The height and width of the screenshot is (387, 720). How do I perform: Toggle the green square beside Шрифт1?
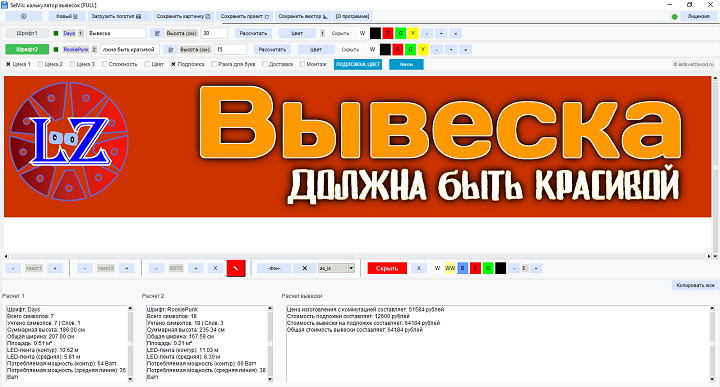point(56,33)
